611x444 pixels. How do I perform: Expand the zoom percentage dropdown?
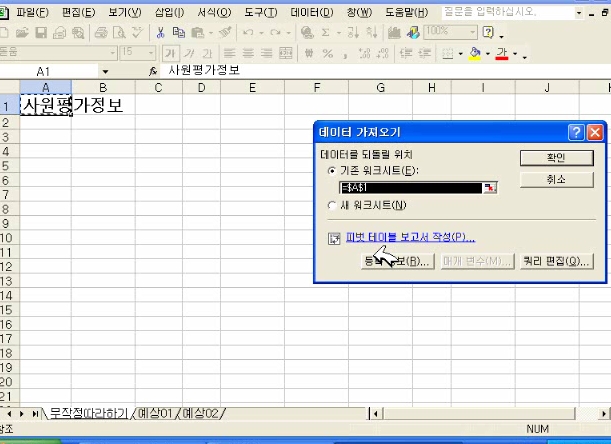coord(470,32)
